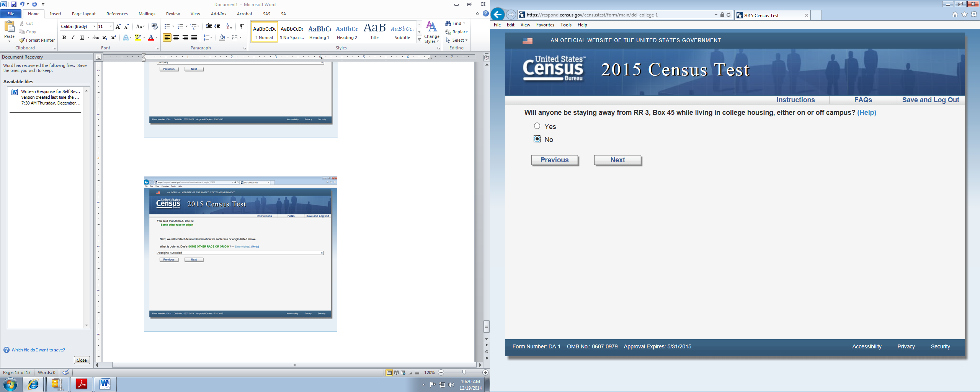Click the Previous button on census form
This screenshot has width=980, height=392.
[555, 160]
